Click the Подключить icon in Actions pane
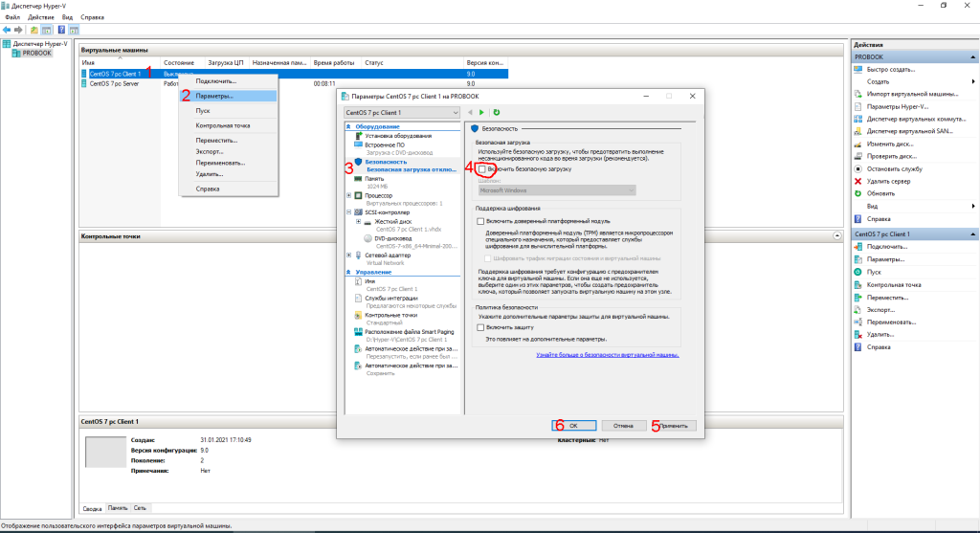Viewport: 980px width, 533px height. point(858,247)
